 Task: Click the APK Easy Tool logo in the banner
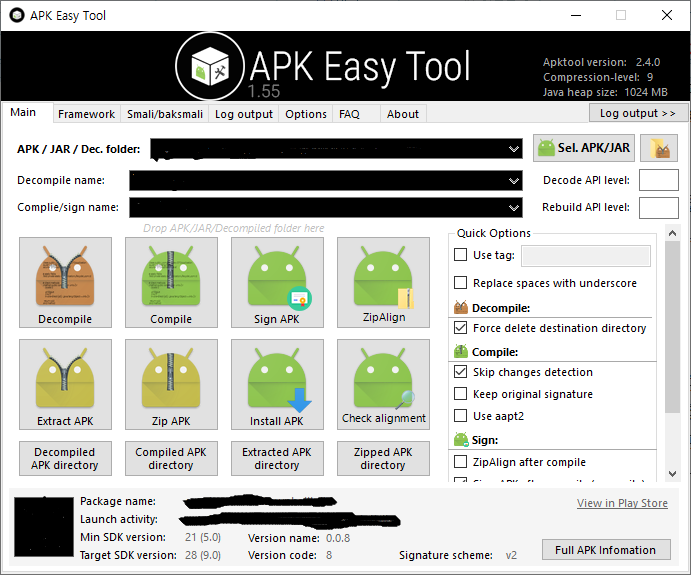click(210, 66)
